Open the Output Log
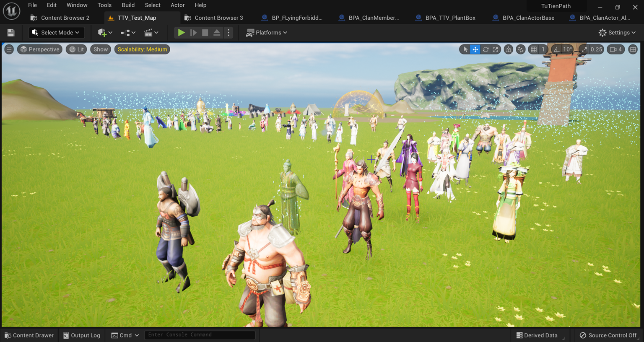Screen dimensions: 644x342 pyautogui.click(x=82, y=335)
